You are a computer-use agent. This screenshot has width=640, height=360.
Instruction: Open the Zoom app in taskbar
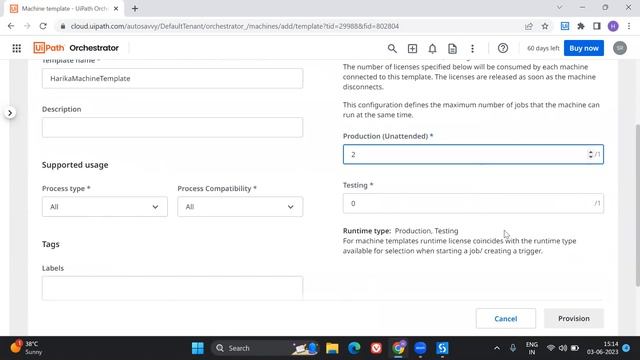coord(420,348)
